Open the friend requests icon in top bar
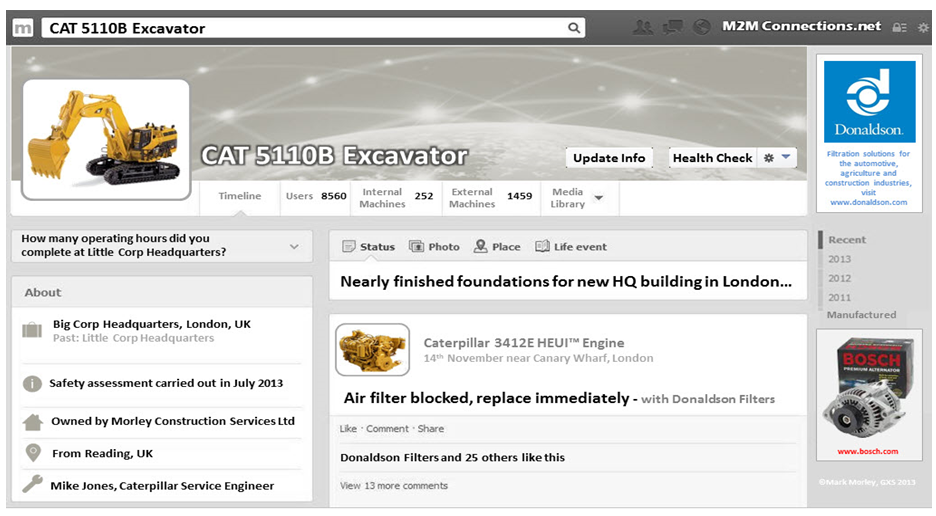This screenshot has width=936, height=516. pos(643,27)
